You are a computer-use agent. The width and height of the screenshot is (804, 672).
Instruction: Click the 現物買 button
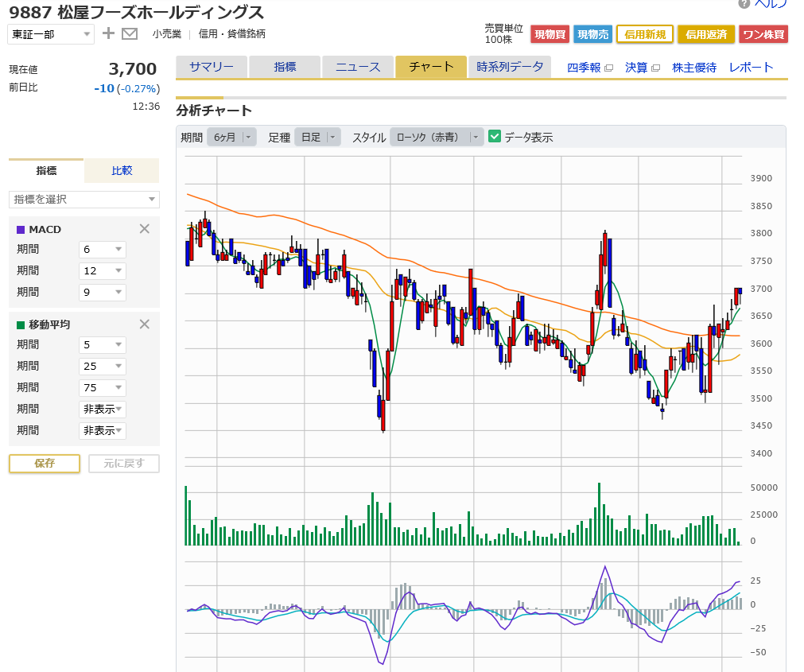tap(550, 34)
